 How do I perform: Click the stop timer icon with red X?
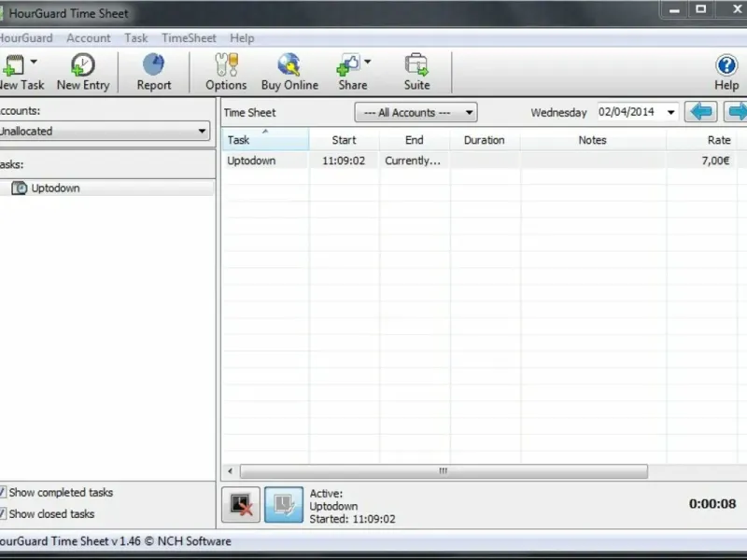241,504
